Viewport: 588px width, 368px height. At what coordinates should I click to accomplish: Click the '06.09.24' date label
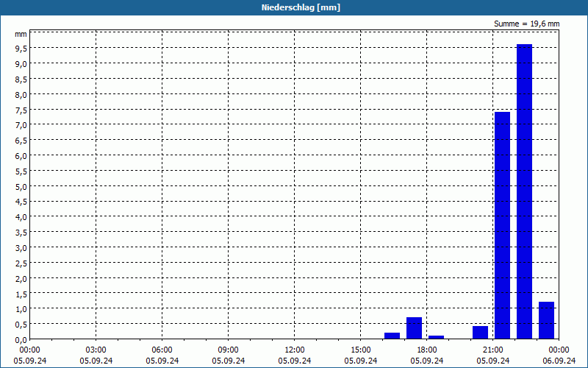(x=559, y=361)
